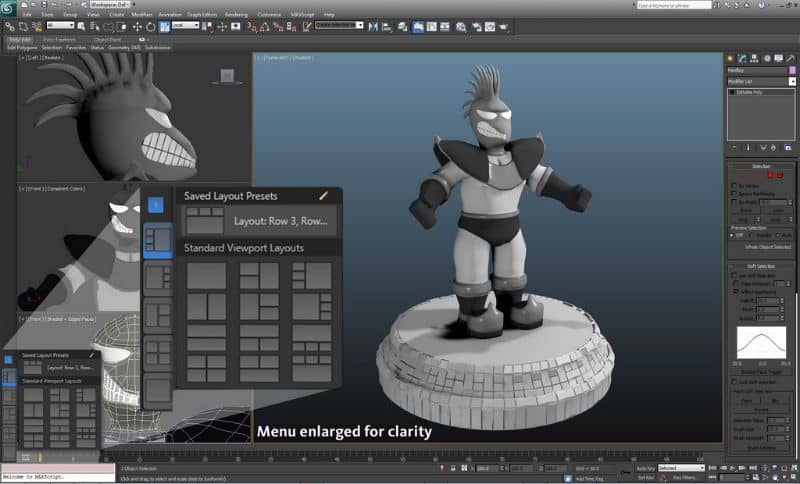Click the pencil edit icon beside Saved Layout Presets
The height and width of the screenshot is (484, 800).
pos(323,196)
